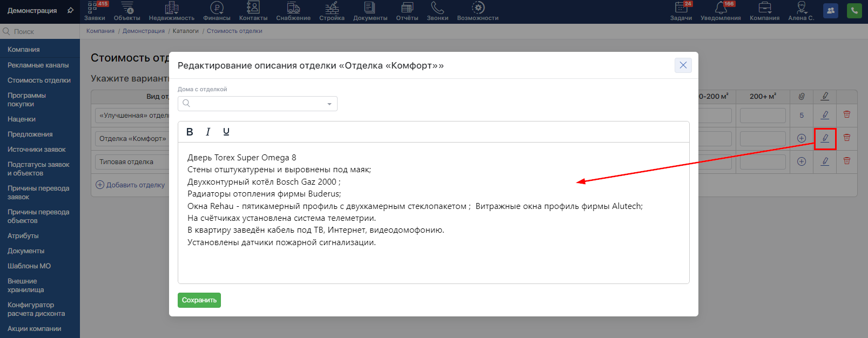The image size is (868, 338).
Task: Toggle underline formatting in the editor
Action: pyautogui.click(x=226, y=132)
